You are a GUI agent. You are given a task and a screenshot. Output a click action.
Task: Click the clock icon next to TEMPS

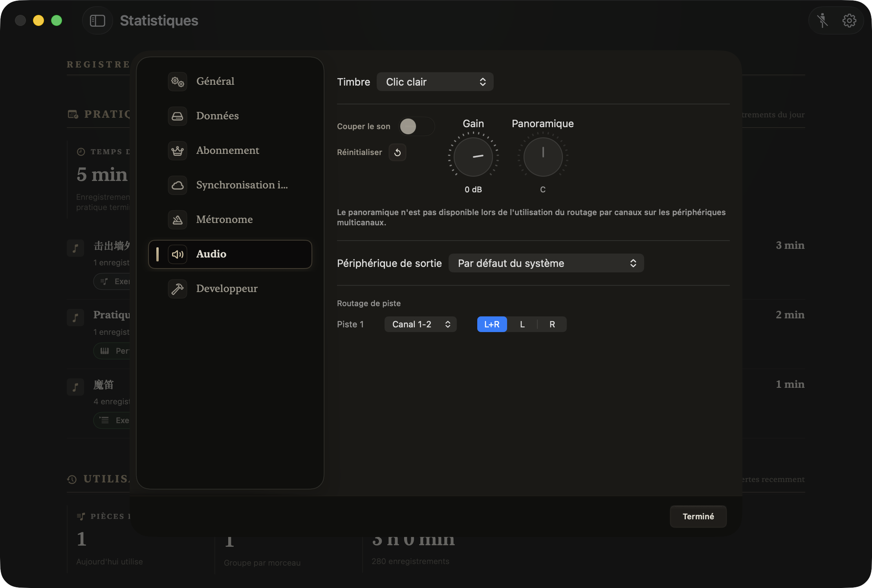pyautogui.click(x=81, y=152)
